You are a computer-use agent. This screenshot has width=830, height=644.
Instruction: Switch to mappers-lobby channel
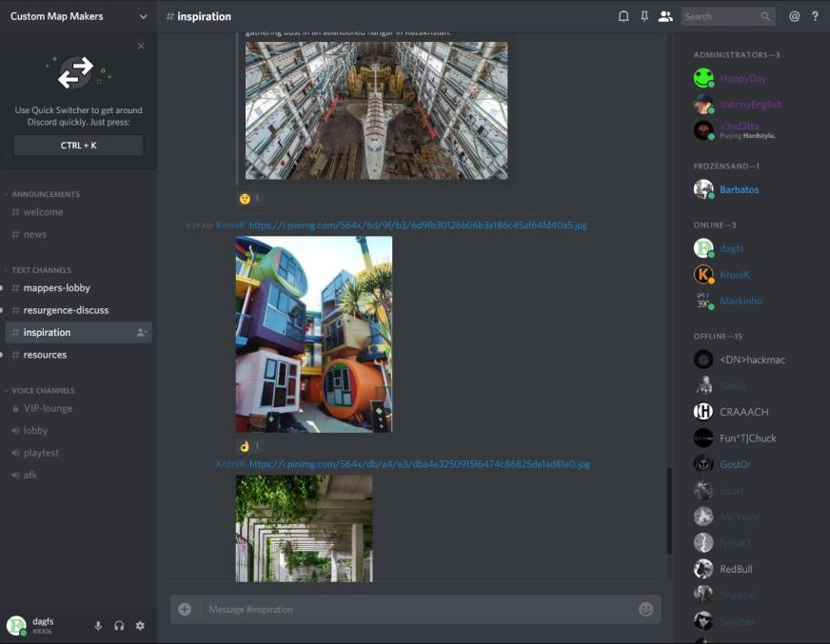(x=57, y=288)
